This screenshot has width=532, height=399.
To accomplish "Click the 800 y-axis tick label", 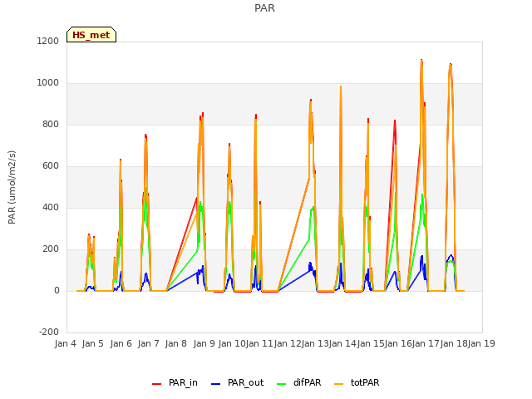I will 51,124.
